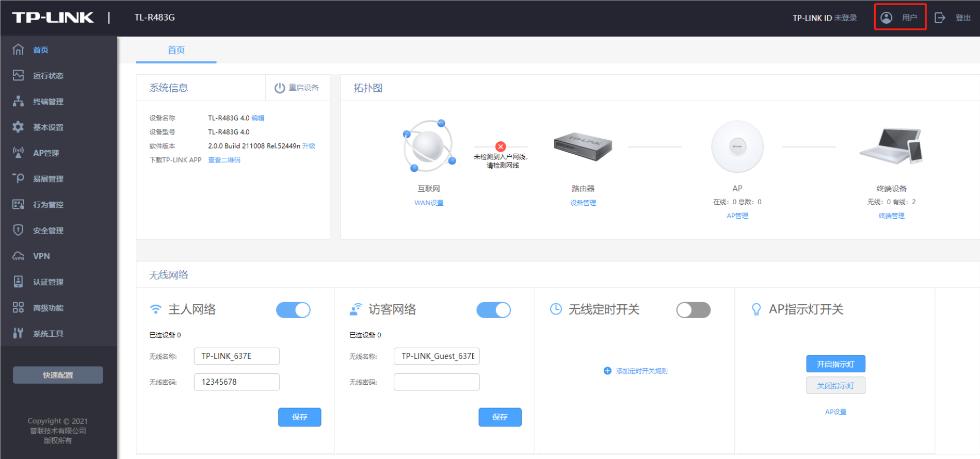Click software version text 2.0.0 Build 211008

[x=254, y=146]
